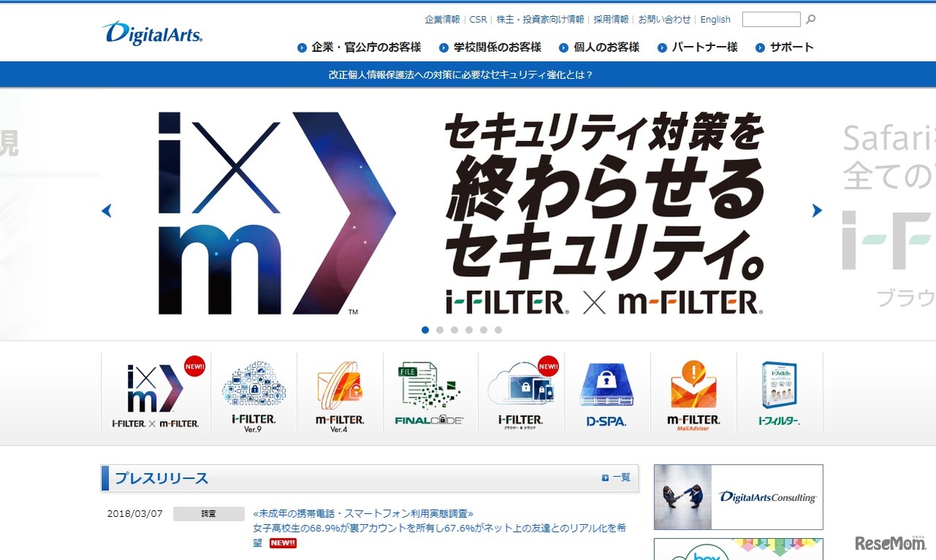
Task: Open the 未成年の携帯電話 survey press release
Action: pyautogui.click(x=439, y=528)
